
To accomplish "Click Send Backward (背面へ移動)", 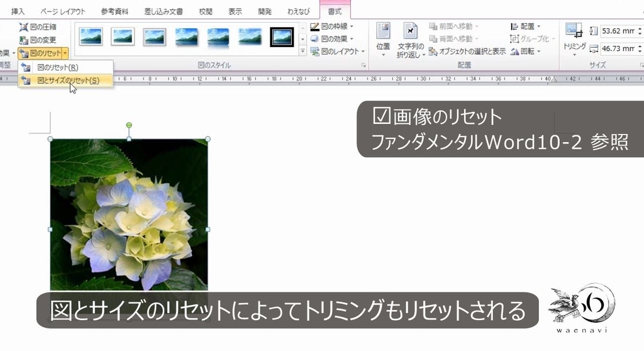I will click(454, 38).
